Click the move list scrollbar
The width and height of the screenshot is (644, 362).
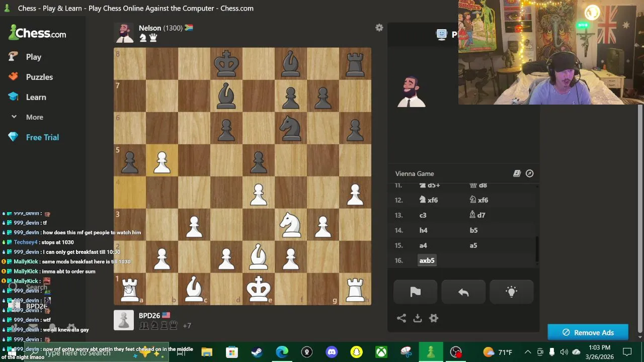(537, 249)
